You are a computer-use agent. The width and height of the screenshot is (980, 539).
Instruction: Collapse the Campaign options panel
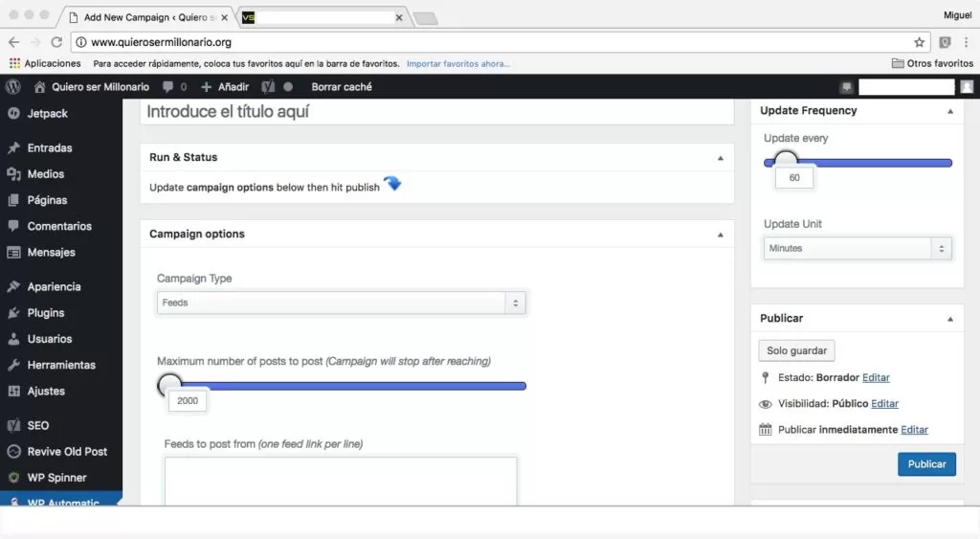click(x=720, y=236)
